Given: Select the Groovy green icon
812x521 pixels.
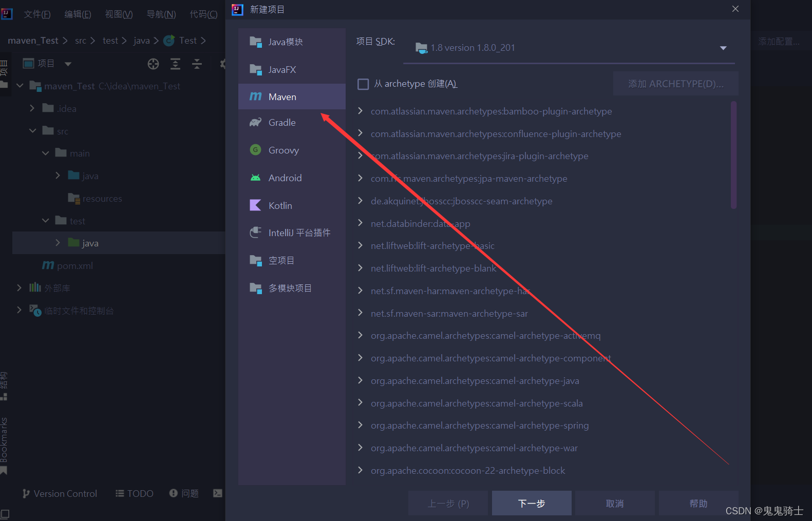Looking at the screenshot, I should (255, 150).
